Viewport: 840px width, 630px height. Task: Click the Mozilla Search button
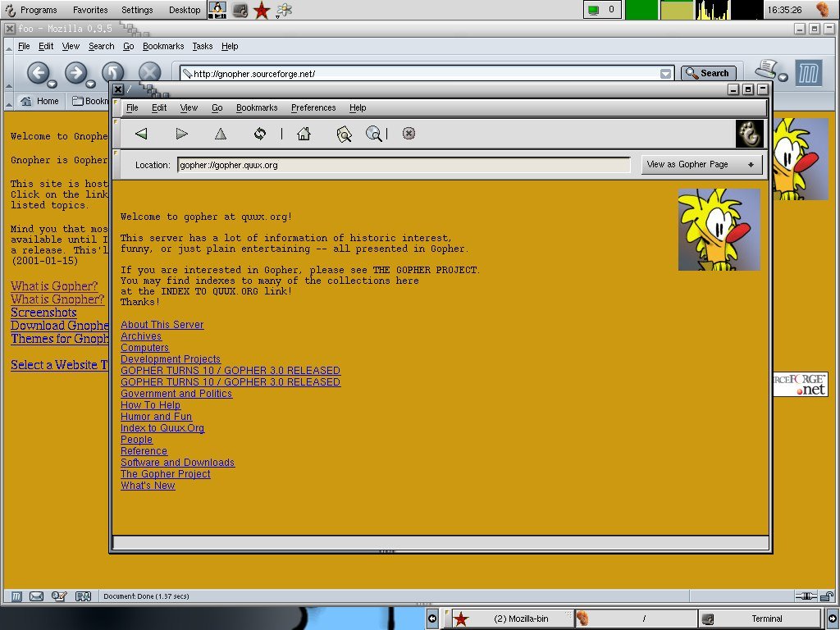(x=707, y=73)
